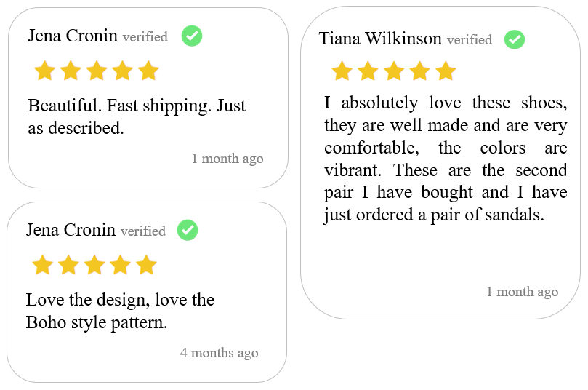Open Tiana Wilkinson's reviewer name
This screenshot has height=390, width=588.
coord(380,39)
